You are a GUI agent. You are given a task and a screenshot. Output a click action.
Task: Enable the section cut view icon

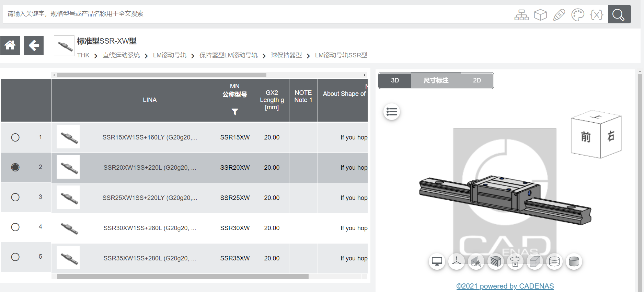click(476, 261)
